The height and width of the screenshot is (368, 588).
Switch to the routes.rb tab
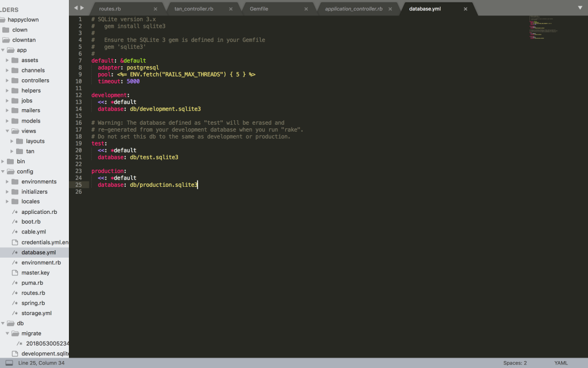click(110, 9)
